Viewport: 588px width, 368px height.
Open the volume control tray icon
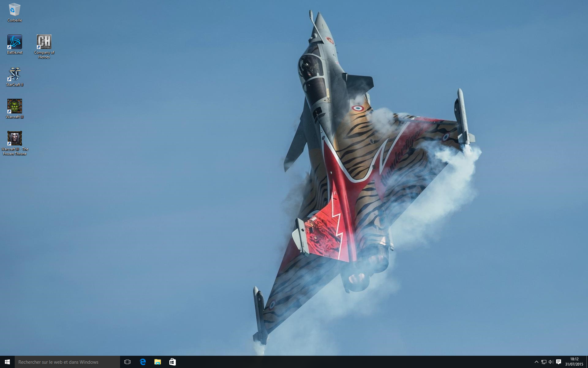[x=551, y=362]
